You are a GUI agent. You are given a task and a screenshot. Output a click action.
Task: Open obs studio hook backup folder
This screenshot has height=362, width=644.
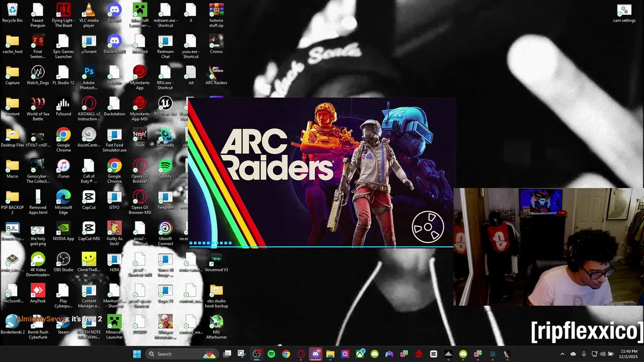[216, 296]
